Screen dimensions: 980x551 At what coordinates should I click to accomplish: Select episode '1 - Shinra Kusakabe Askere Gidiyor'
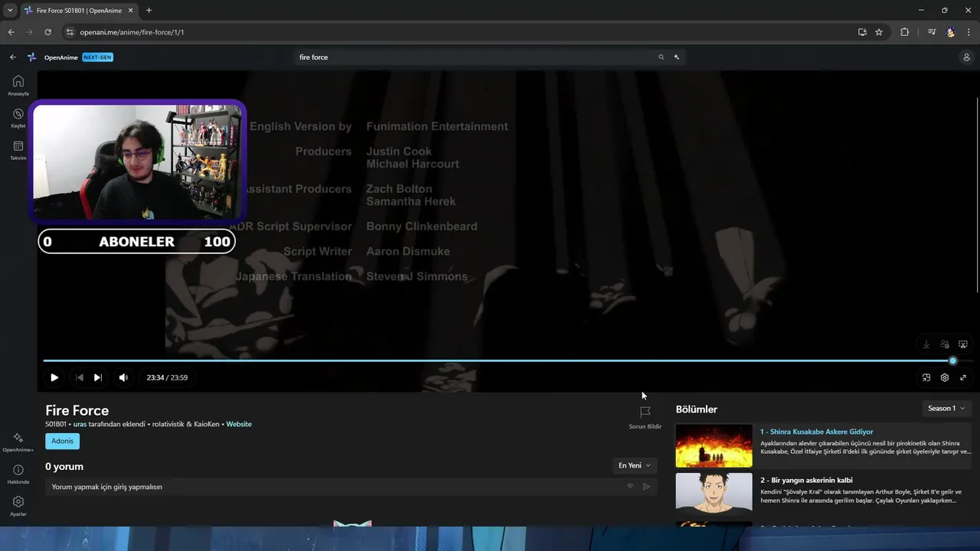tap(816, 432)
